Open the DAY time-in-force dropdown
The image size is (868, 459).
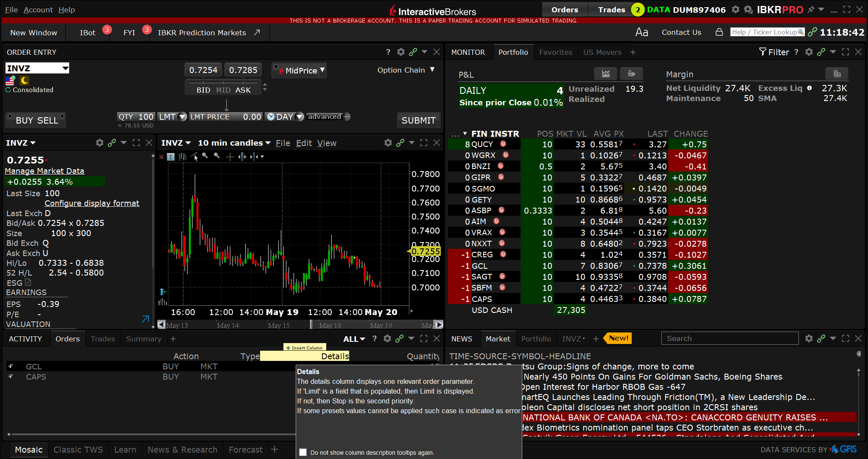(x=300, y=117)
